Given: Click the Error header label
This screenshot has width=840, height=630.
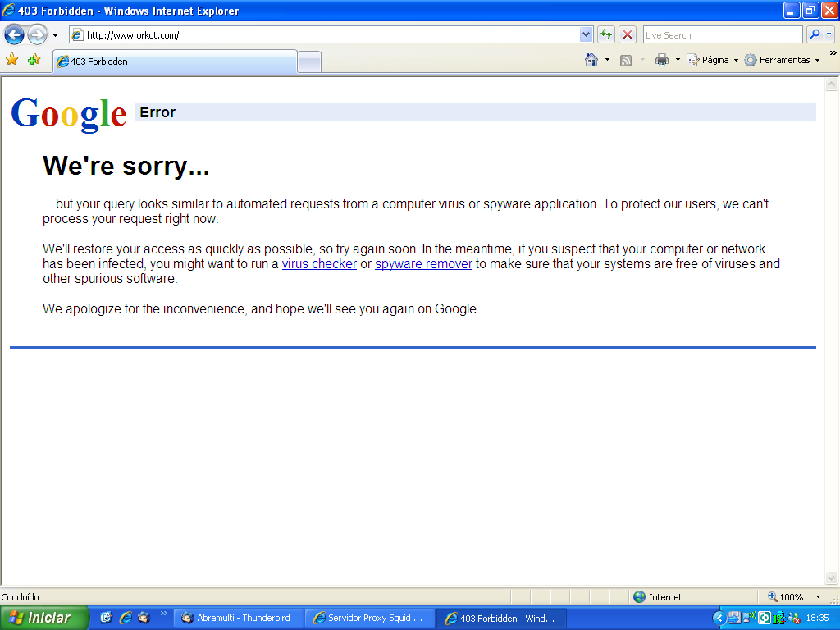Looking at the screenshot, I should [157, 112].
